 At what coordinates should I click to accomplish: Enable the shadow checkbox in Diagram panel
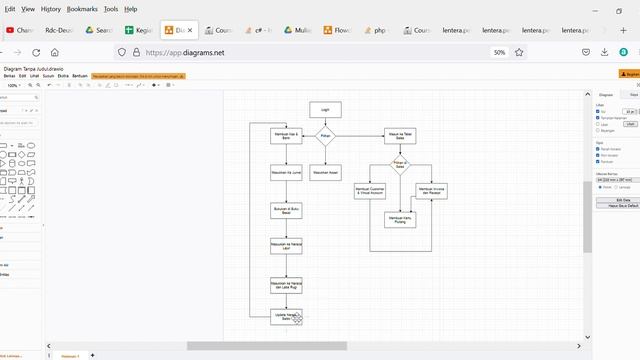coord(598,130)
